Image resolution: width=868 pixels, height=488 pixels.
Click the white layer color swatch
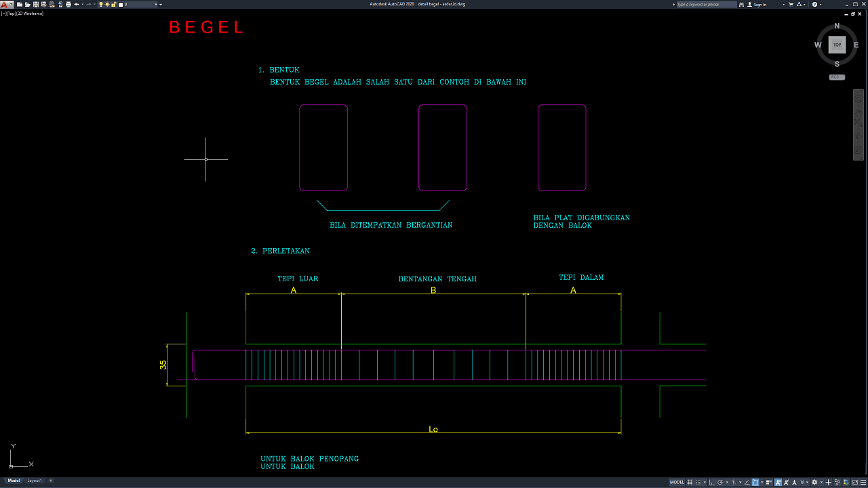click(121, 4)
